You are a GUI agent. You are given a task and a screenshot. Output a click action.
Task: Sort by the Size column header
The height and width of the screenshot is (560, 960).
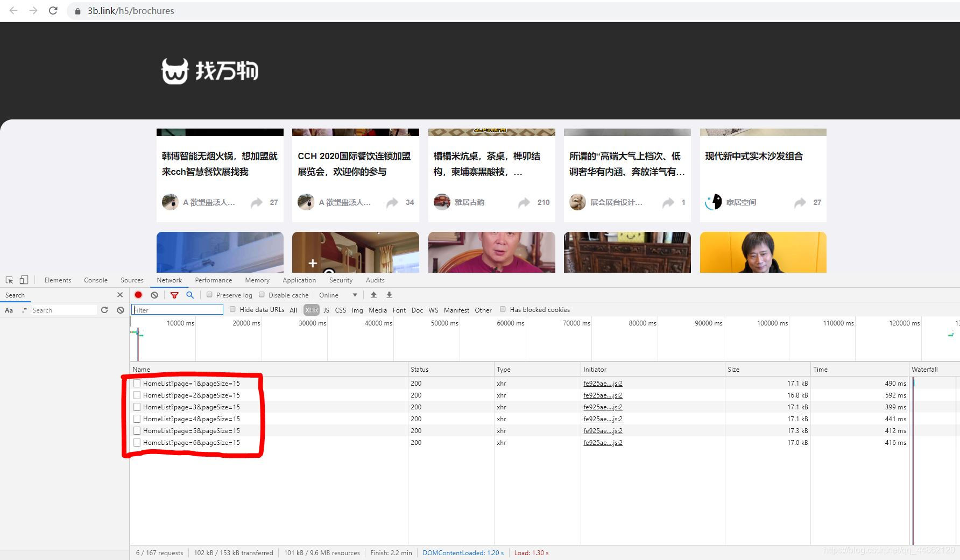pyautogui.click(x=767, y=369)
